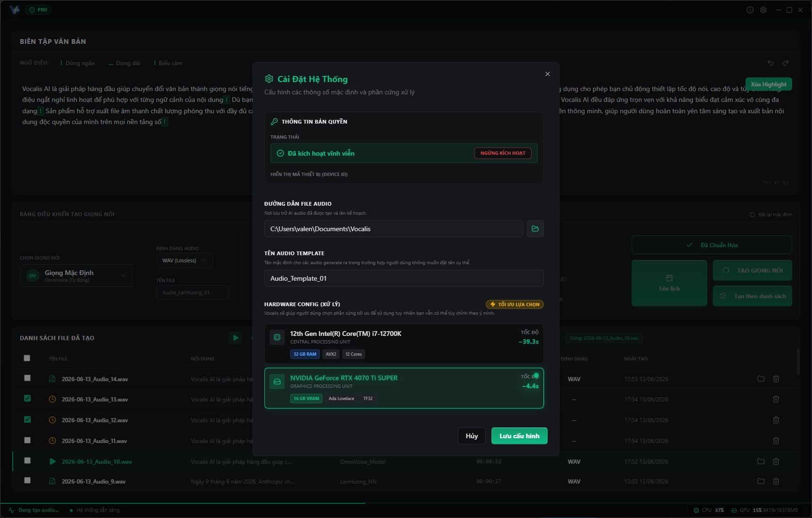This screenshot has width=812, height=518.
Task: Play the generated file list
Action: pos(236,338)
